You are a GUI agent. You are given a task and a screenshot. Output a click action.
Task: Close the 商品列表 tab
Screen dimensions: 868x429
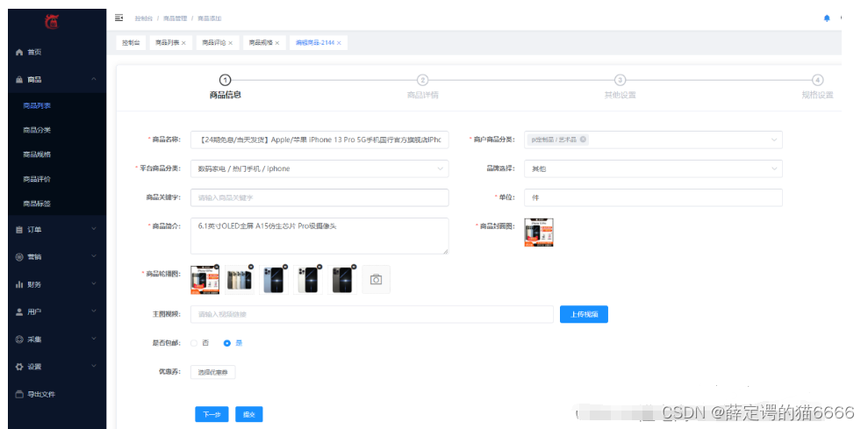[183, 43]
